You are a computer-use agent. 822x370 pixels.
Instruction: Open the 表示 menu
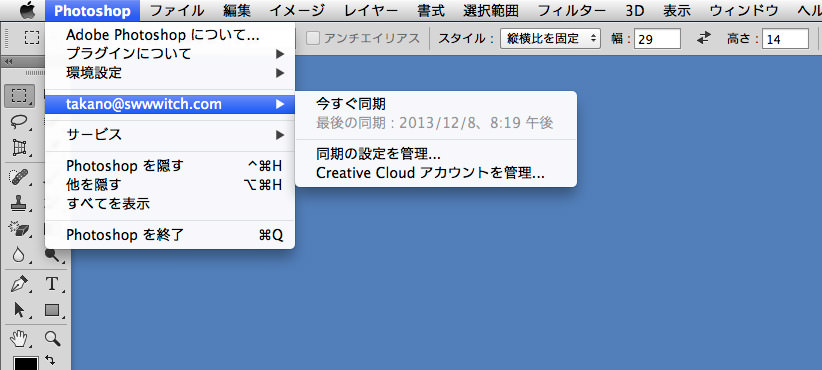point(677,10)
